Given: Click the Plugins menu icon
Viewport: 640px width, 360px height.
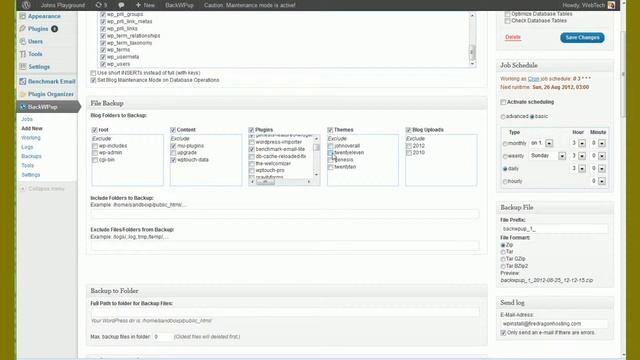Looking at the screenshot, I should click(23, 29).
